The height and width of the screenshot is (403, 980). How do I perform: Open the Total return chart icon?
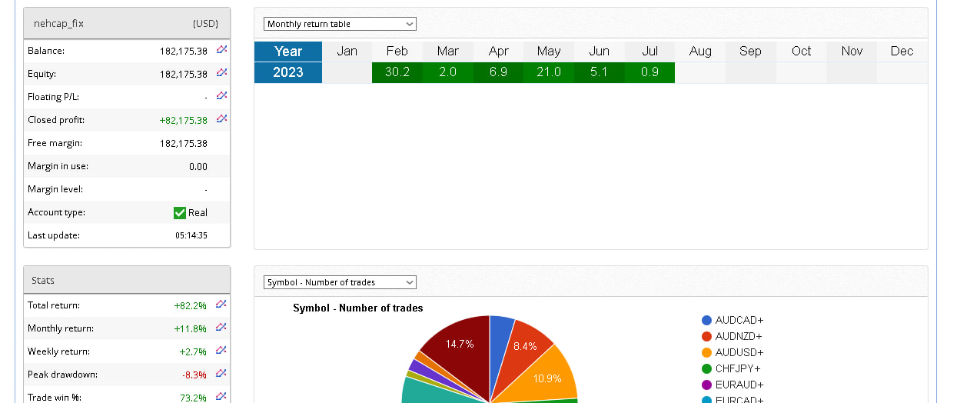tap(221, 305)
